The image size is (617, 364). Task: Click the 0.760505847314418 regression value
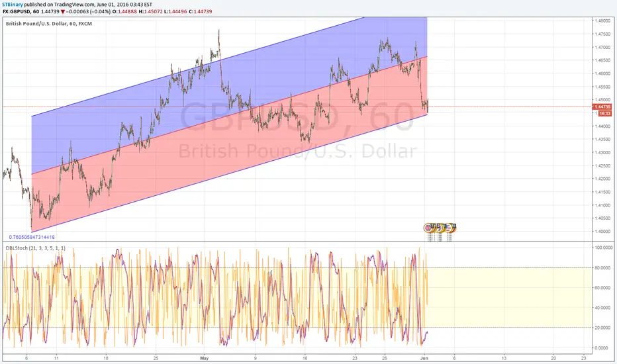coord(32,238)
